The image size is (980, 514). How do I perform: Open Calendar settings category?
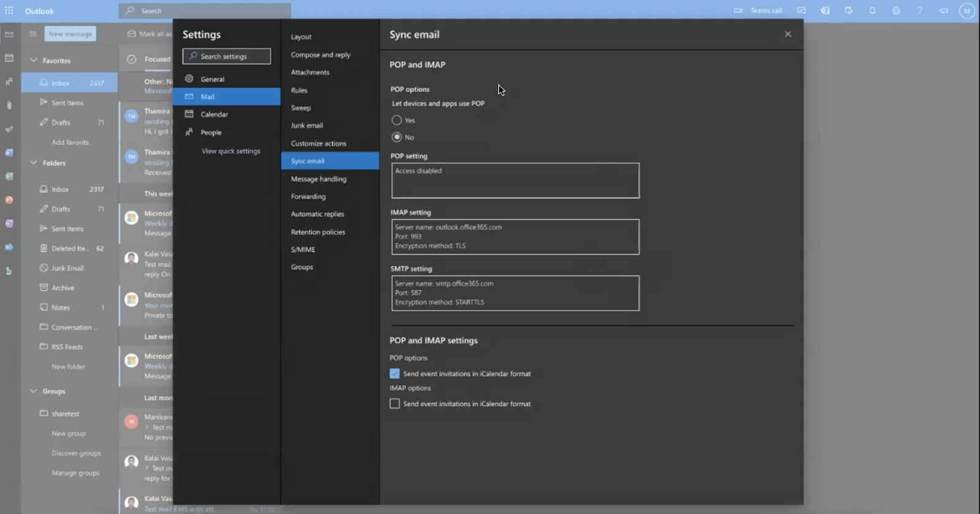[x=227, y=114]
